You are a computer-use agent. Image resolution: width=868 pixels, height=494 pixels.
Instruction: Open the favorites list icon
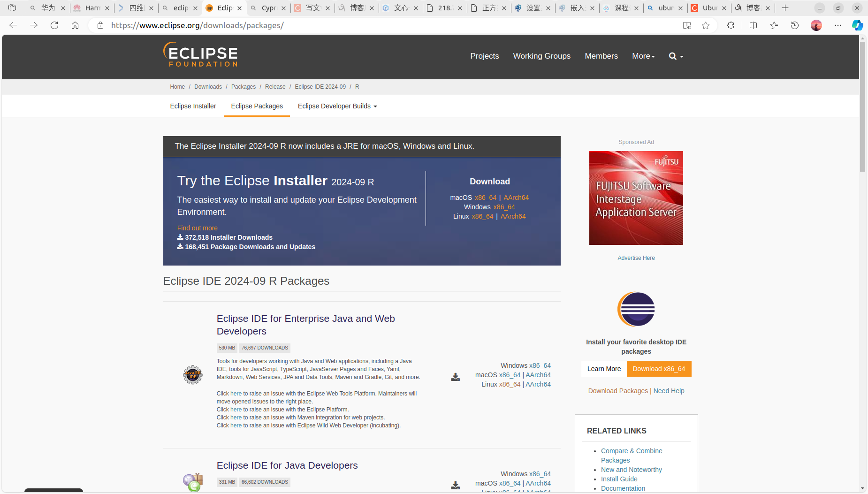click(x=774, y=25)
